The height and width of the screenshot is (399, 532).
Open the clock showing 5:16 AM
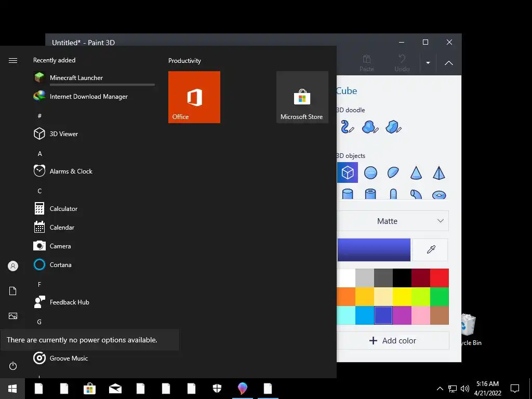click(487, 389)
